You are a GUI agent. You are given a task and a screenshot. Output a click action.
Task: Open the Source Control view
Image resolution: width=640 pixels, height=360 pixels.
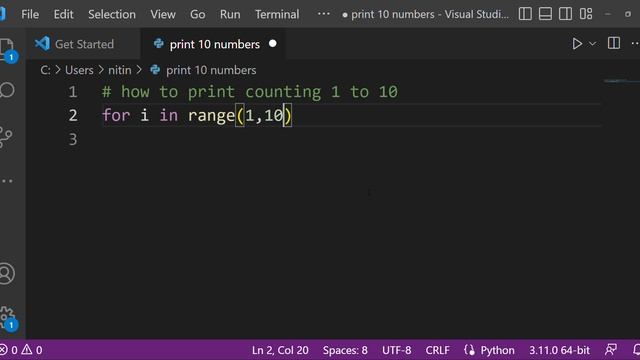tap(6, 137)
